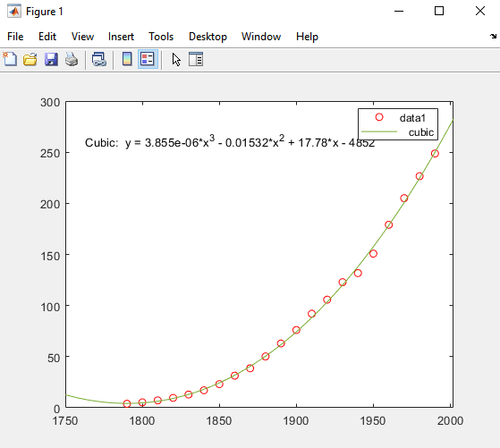Screen dimensions: 500x448
Task: Click the 300 y-axis tick label
Action: click(50, 103)
